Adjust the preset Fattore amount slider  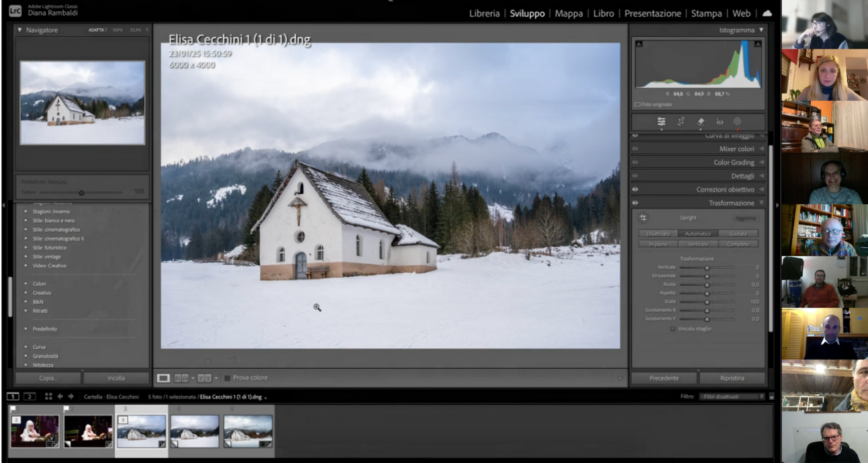[x=81, y=192]
